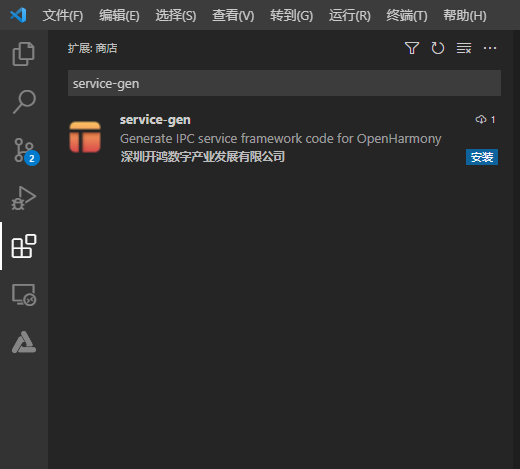Screen dimensions: 520x469
Task: Open the Search view in activity bar
Action: click(x=24, y=102)
